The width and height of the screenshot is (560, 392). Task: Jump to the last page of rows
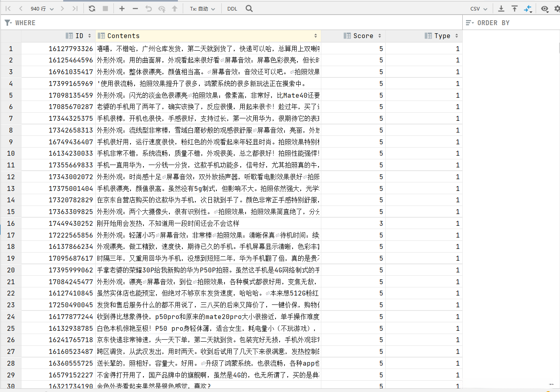click(x=75, y=9)
